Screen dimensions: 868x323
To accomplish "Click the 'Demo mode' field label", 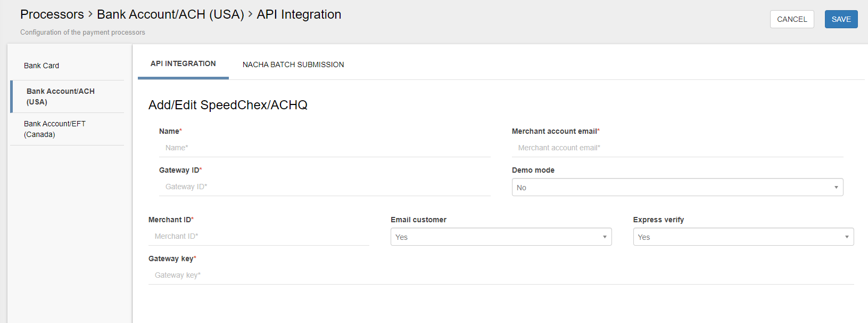I will tap(533, 170).
